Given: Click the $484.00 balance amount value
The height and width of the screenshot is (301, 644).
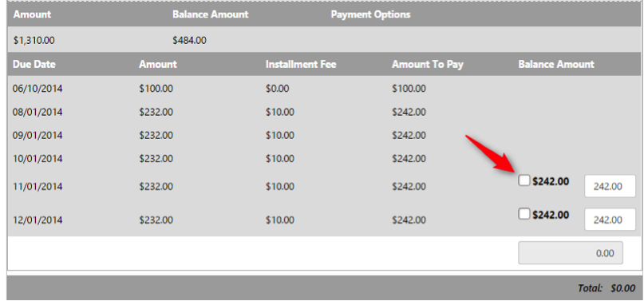Looking at the screenshot, I should pyautogui.click(x=189, y=41).
